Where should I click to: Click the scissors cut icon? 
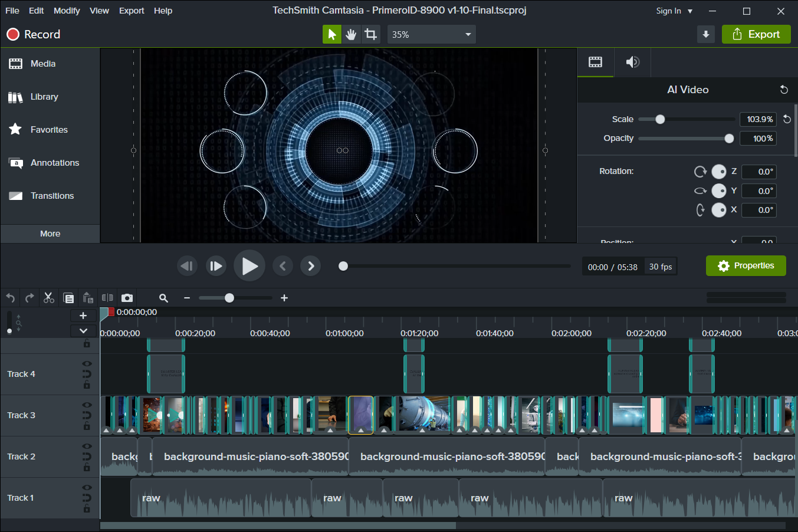pyautogui.click(x=49, y=298)
